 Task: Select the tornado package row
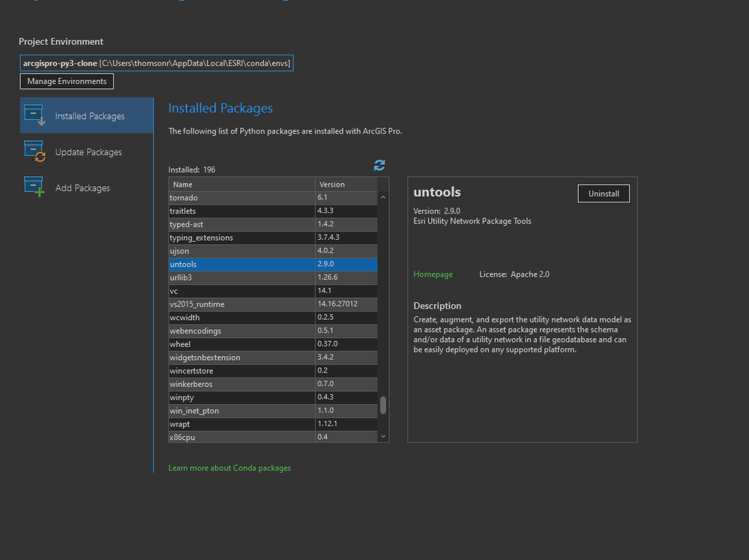click(x=241, y=198)
